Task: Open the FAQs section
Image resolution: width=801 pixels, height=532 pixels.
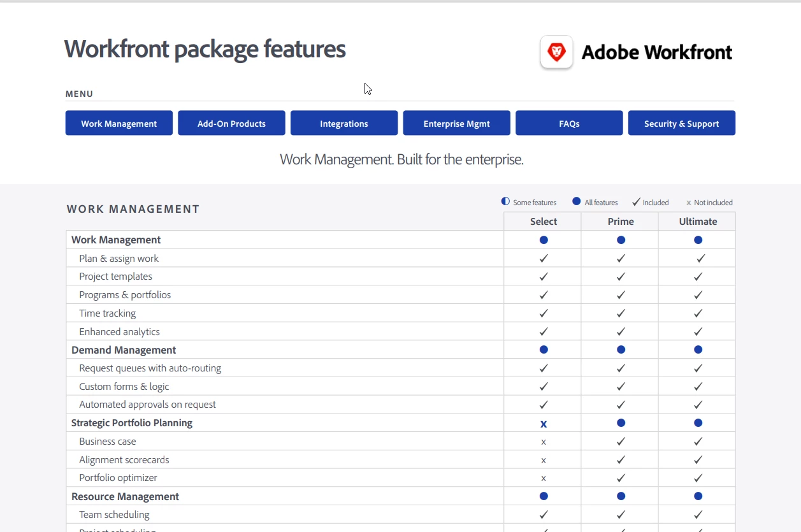Action: (x=569, y=123)
